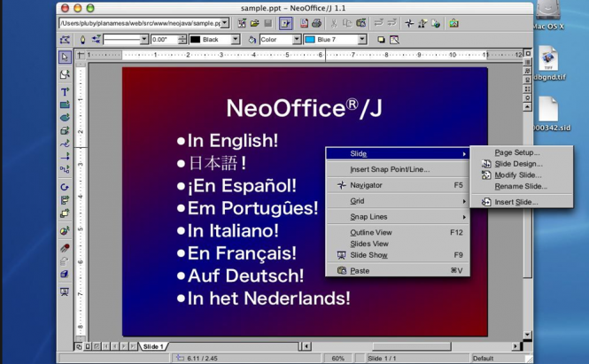The image size is (589, 364).
Task: Choose Paste in context menu
Action: (398, 271)
